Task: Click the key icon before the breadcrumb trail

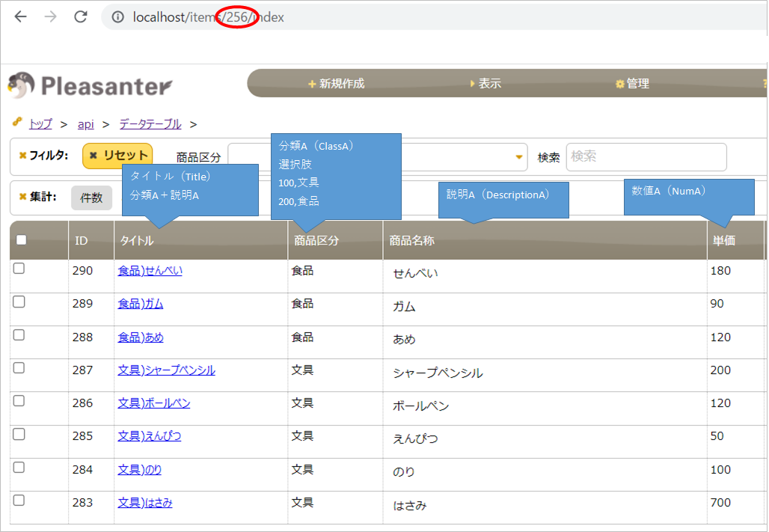Action: 19,123
